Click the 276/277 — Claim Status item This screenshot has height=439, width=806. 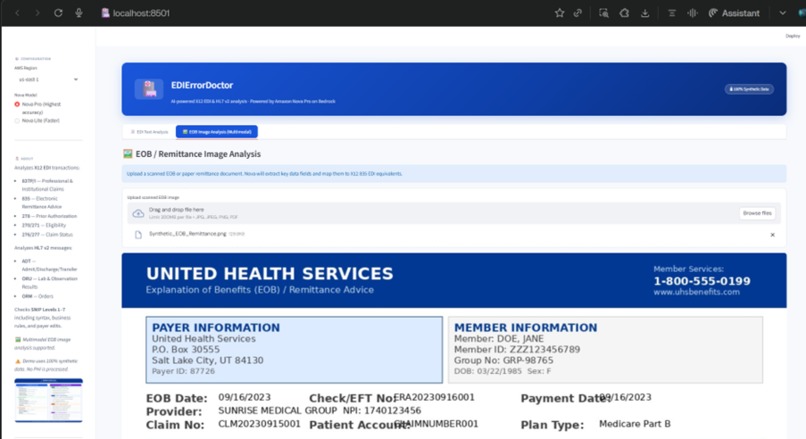coord(47,234)
